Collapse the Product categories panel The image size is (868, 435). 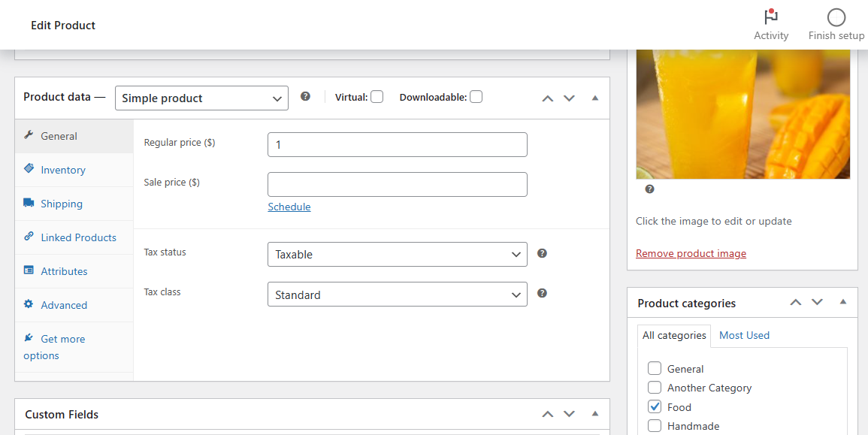[843, 301]
